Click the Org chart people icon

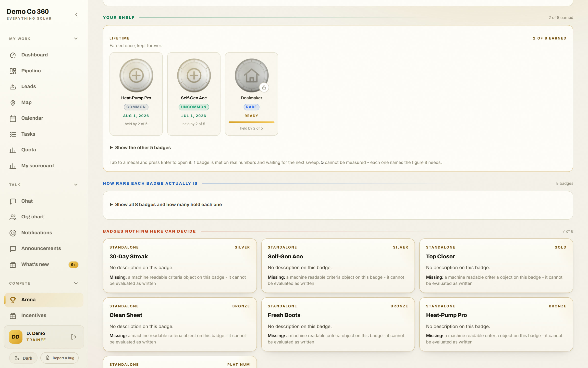[x=13, y=217]
